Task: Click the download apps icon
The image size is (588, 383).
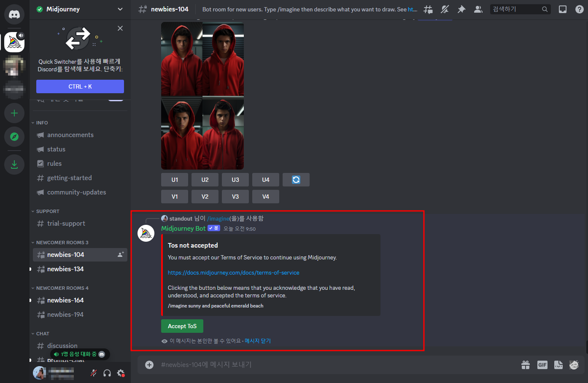Action: [x=14, y=164]
